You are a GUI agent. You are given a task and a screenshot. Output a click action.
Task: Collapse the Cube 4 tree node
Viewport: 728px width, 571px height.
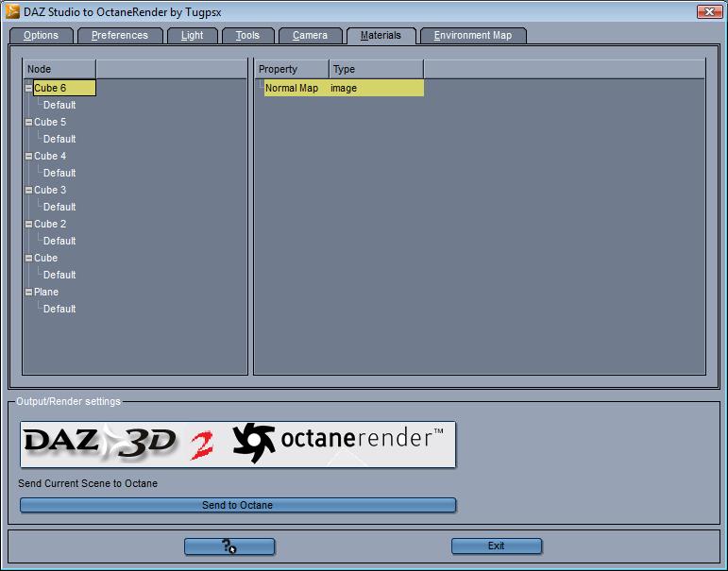[x=28, y=156]
